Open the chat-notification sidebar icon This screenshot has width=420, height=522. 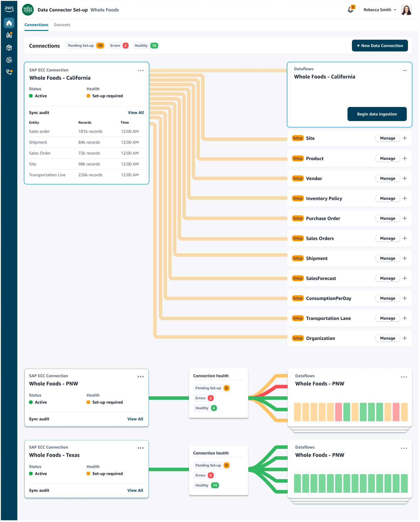[x=9, y=72]
